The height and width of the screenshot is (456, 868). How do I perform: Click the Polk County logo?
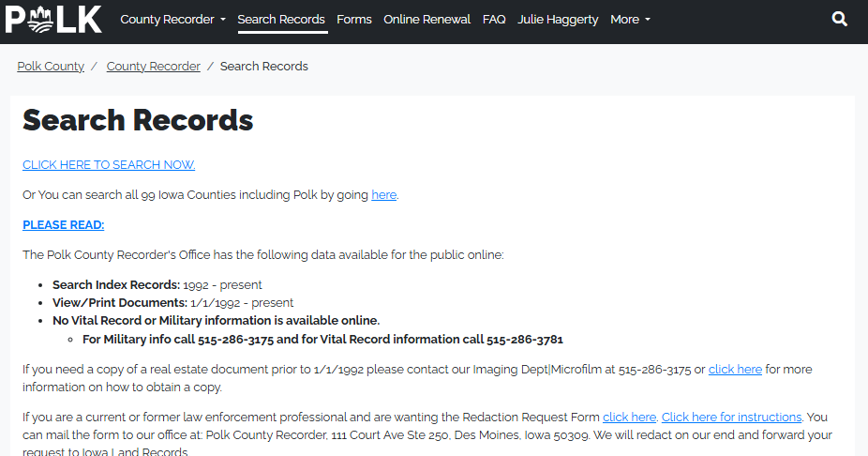53,19
